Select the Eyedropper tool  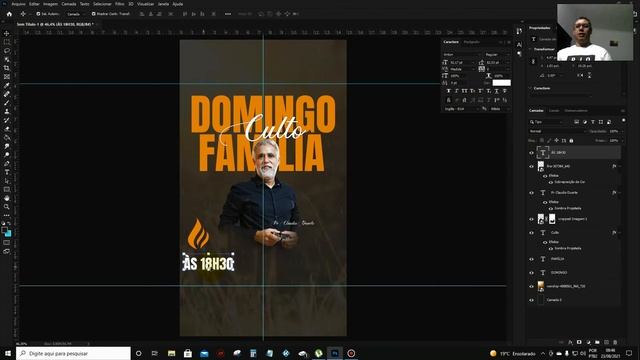(7, 85)
